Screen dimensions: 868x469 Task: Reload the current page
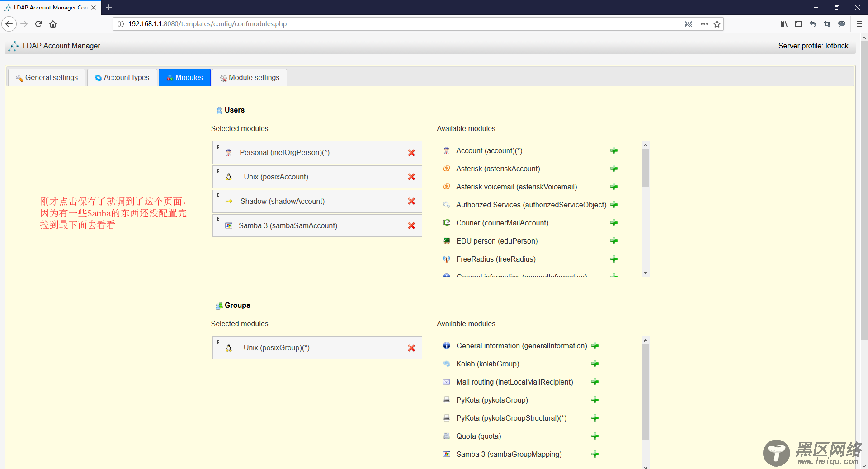pos(38,24)
